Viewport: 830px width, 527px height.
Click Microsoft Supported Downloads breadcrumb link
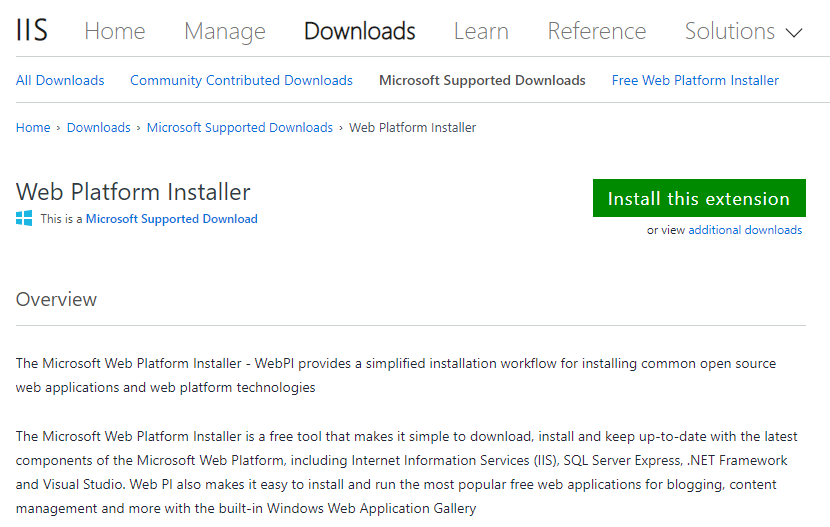coord(240,128)
